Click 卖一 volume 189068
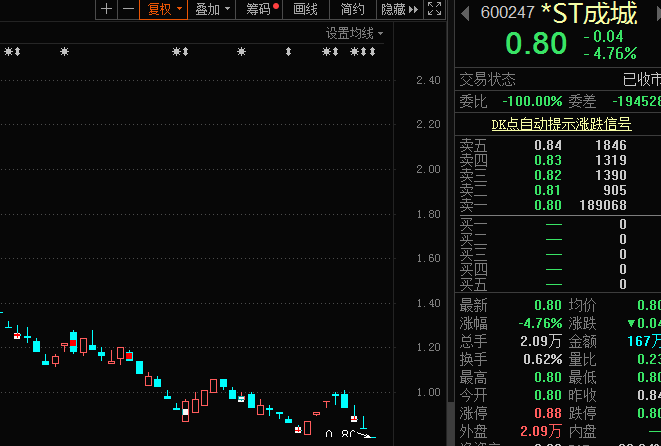661x446 pixels. [x=602, y=205]
